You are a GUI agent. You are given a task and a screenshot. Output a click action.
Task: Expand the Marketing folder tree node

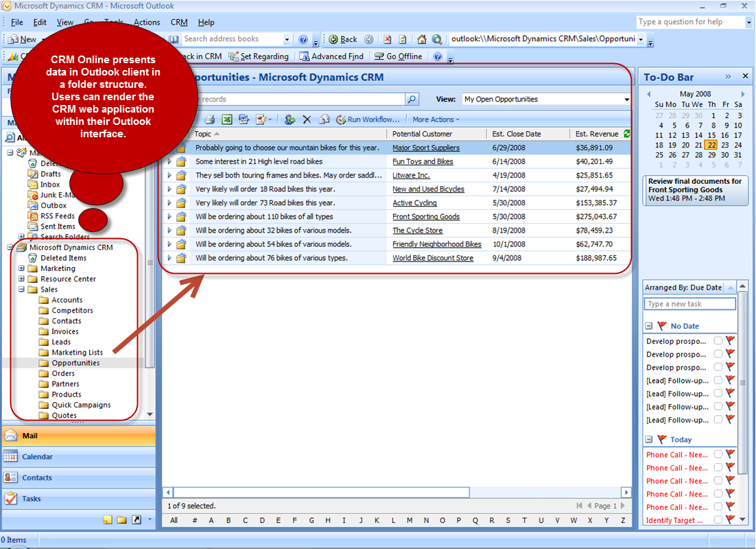point(21,268)
